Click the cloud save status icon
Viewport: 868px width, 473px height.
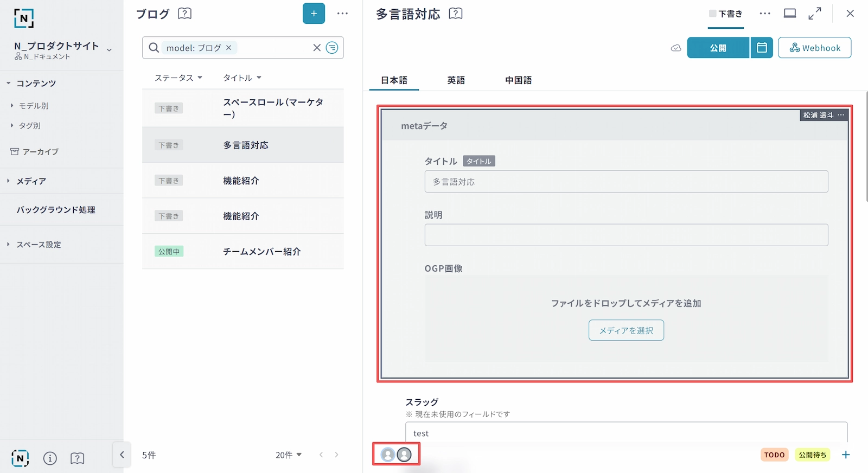click(x=676, y=48)
